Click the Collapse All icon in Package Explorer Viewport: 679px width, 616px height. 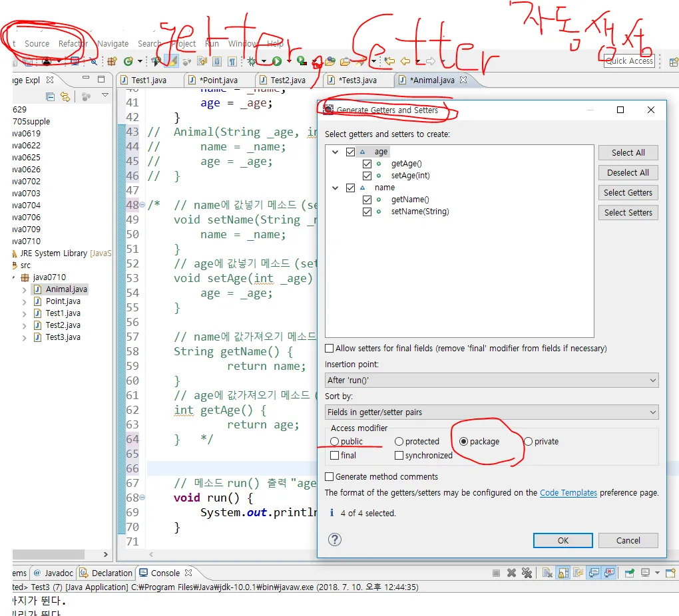click(x=50, y=96)
